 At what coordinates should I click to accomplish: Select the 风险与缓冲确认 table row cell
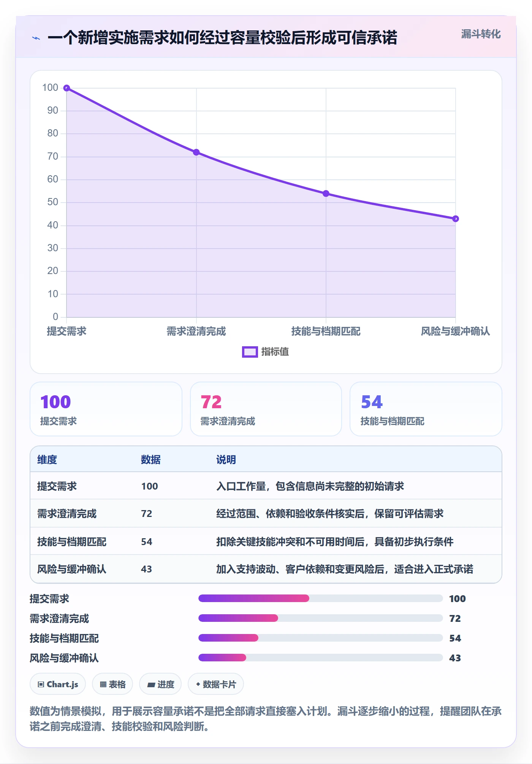(x=72, y=569)
